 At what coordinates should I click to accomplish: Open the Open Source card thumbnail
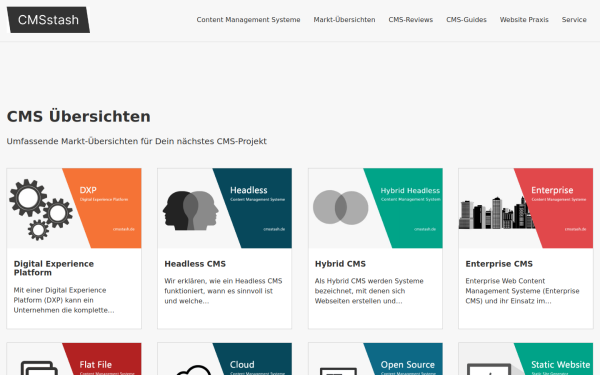tap(375, 359)
